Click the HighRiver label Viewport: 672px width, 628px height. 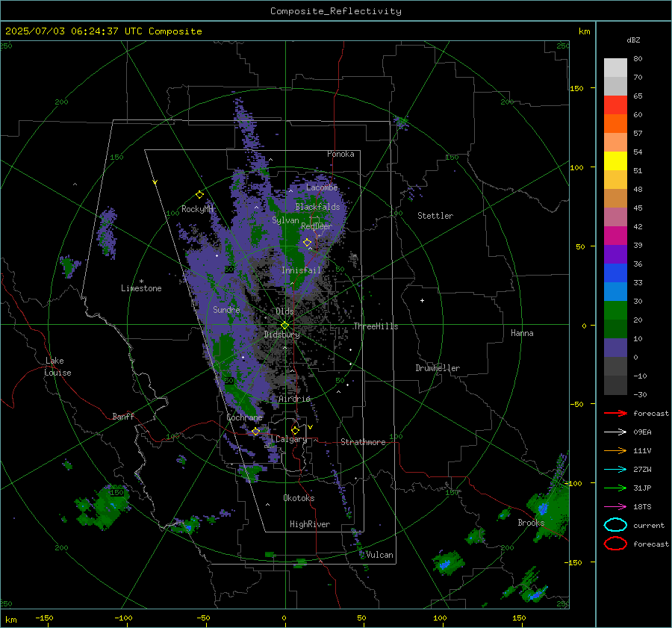click(x=309, y=524)
